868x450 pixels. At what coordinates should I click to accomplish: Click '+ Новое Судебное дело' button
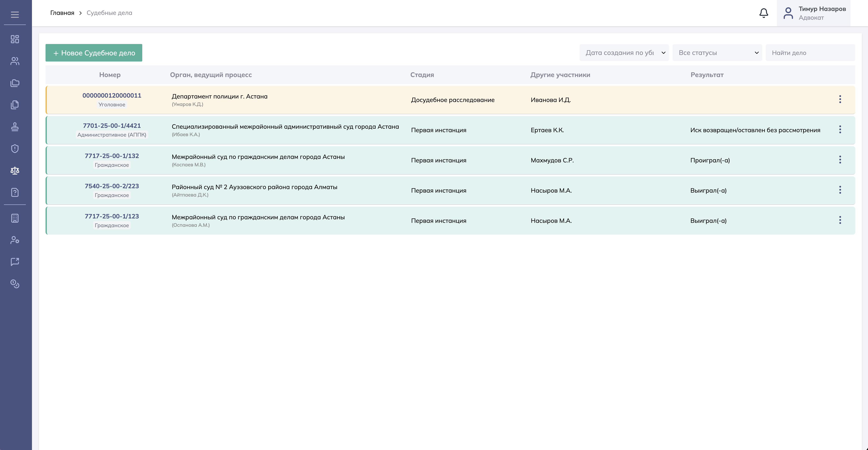coord(94,53)
